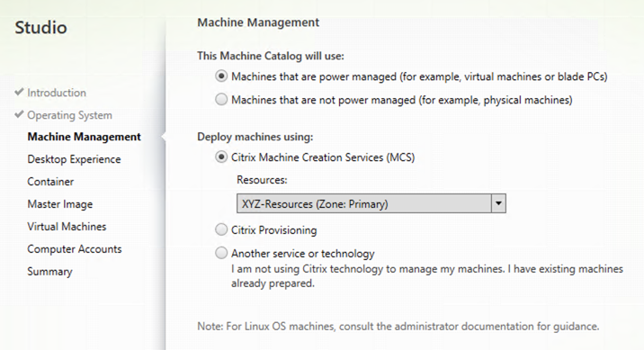Click the Introduction completed checkmark icon
Viewport: 644px width, 350px height.
pos(19,92)
